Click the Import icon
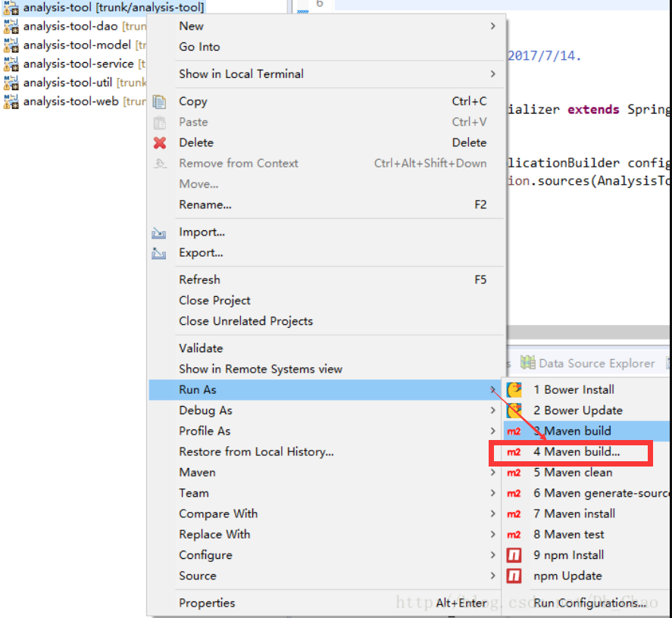The width and height of the screenshot is (672, 618). (x=158, y=233)
